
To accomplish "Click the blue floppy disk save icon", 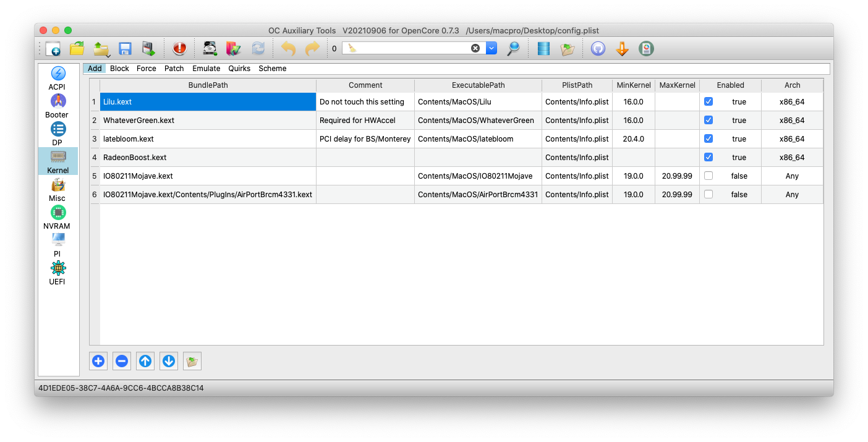I will tap(125, 48).
